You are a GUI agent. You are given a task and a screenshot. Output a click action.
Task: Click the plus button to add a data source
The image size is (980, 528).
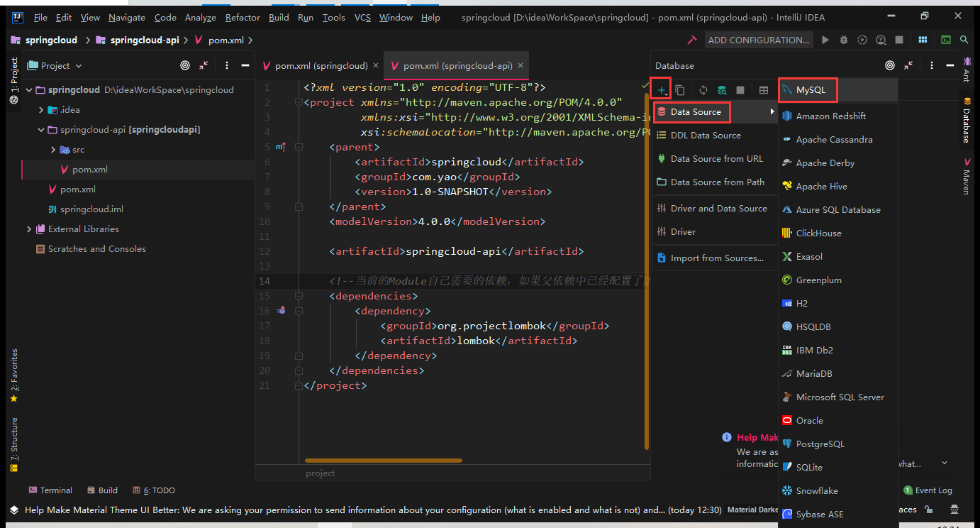tap(661, 90)
